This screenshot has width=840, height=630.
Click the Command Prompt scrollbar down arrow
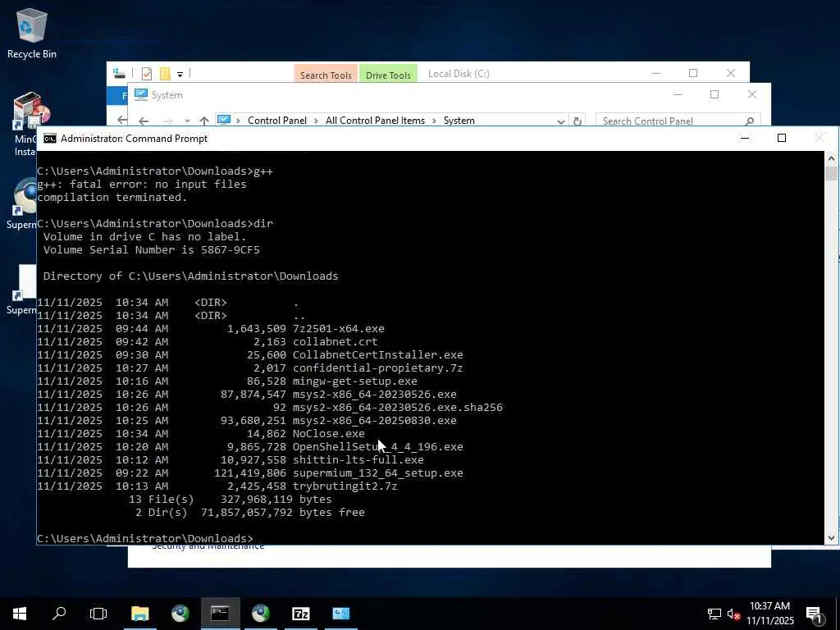[x=831, y=538]
